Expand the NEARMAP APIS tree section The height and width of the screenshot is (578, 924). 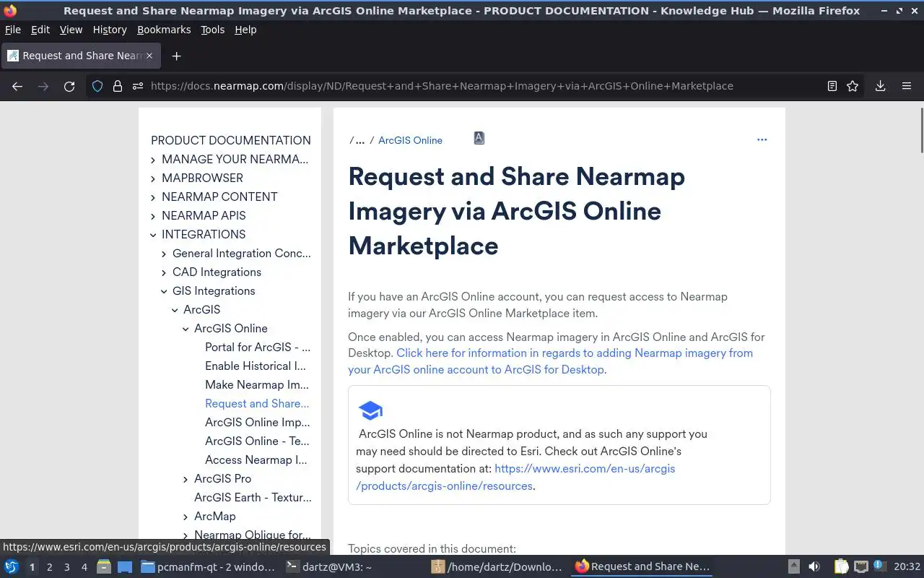click(x=153, y=216)
